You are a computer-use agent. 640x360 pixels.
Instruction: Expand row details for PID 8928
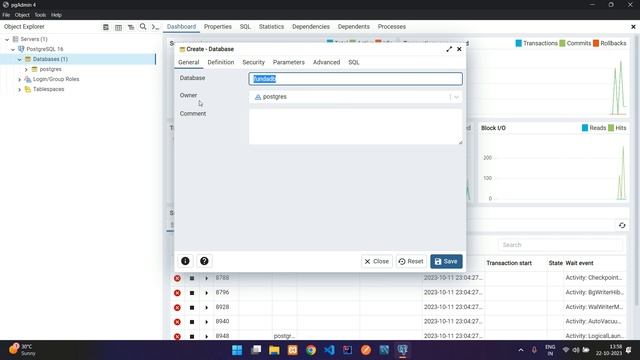[x=207, y=307]
